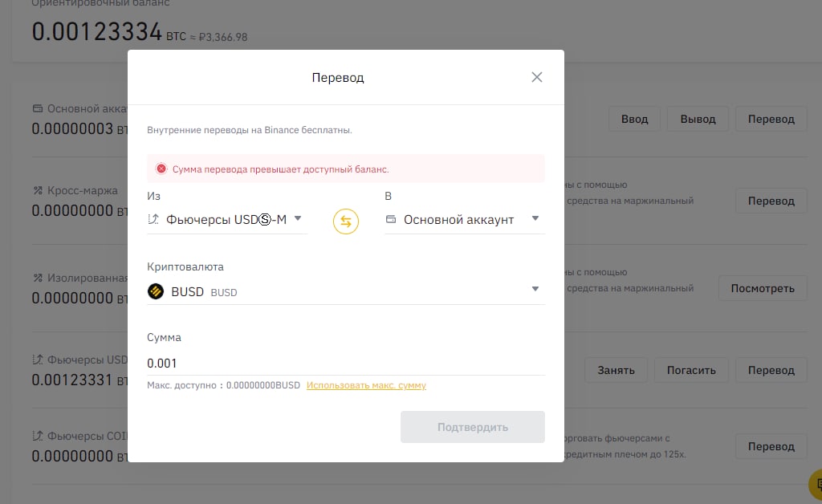Close the Перевод dialog with X
The width and height of the screenshot is (822, 504).
point(536,77)
